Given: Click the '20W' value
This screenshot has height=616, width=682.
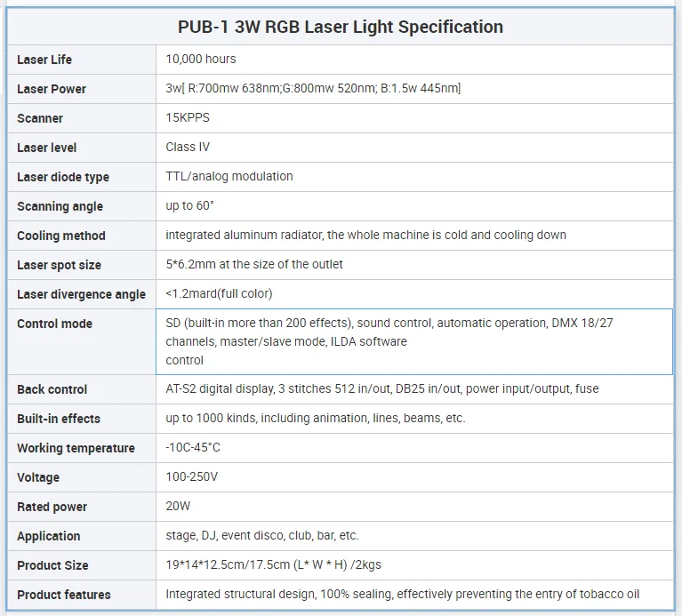Looking at the screenshot, I should click(x=178, y=506).
